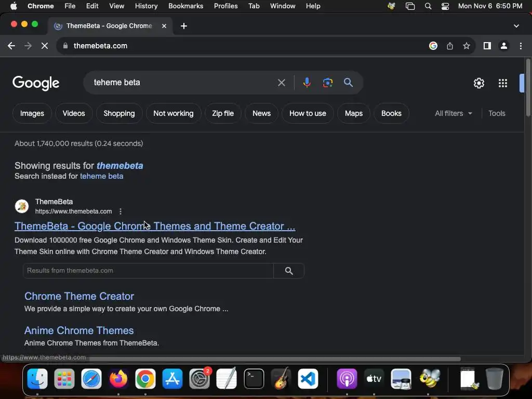
Task: Expand the tab search chevron
Action: 516,26
